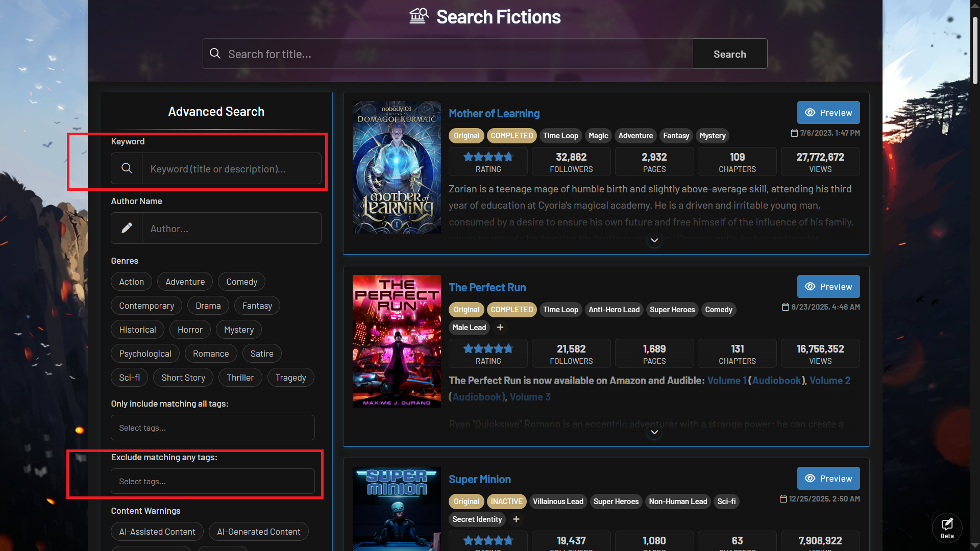Image resolution: width=980 pixels, height=551 pixels.
Task: Click the calendar icon beside 7/6/2023 date
Action: click(x=794, y=133)
